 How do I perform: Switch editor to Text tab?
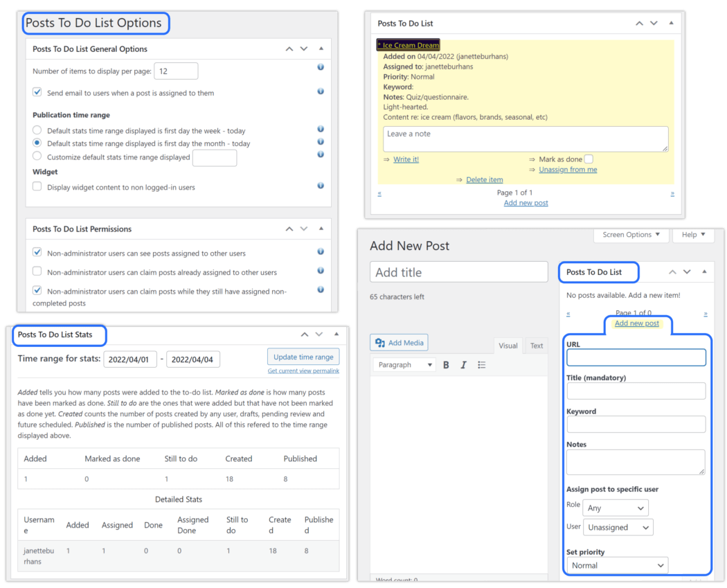pos(537,346)
